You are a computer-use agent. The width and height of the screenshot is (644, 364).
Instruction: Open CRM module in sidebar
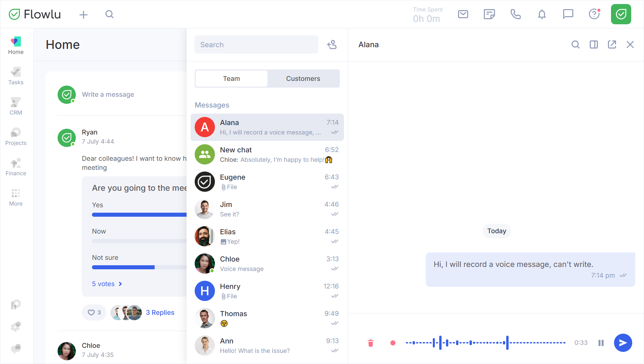[x=16, y=106]
